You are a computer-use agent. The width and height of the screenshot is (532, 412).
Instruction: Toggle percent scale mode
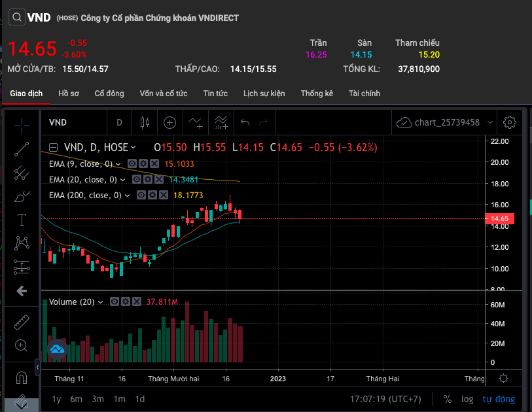point(448,399)
